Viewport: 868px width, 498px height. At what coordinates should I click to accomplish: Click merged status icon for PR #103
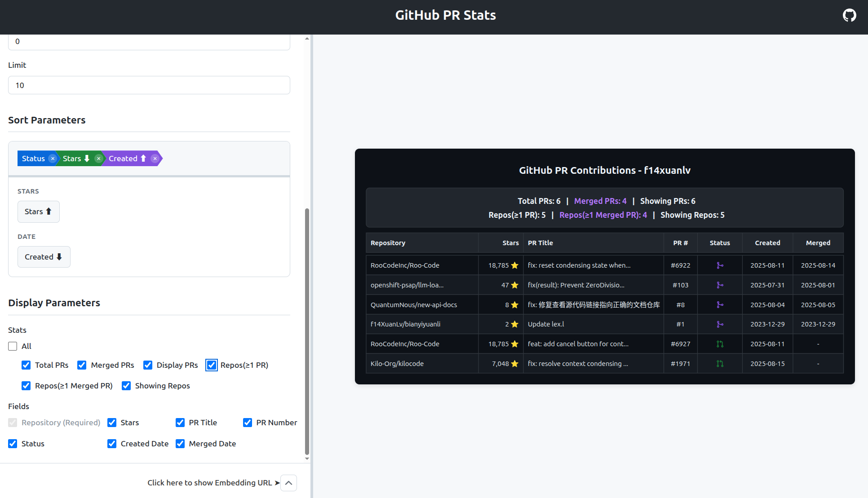pos(720,285)
